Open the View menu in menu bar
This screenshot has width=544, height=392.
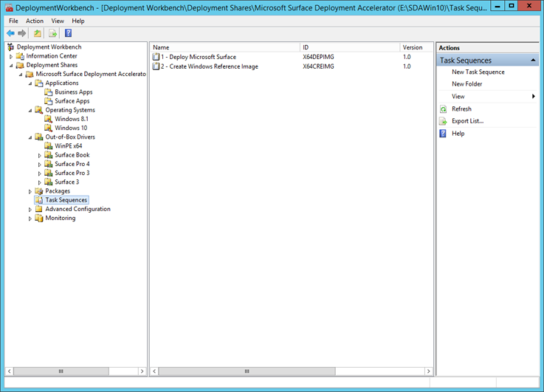[58, 21]
